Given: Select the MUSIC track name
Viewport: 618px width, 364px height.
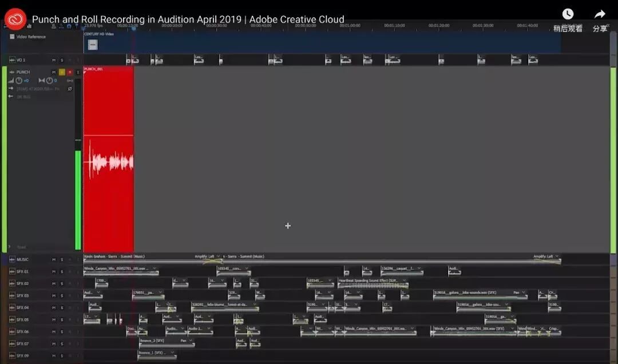Looking at the screenshot, I should click(x=22, y=259).
